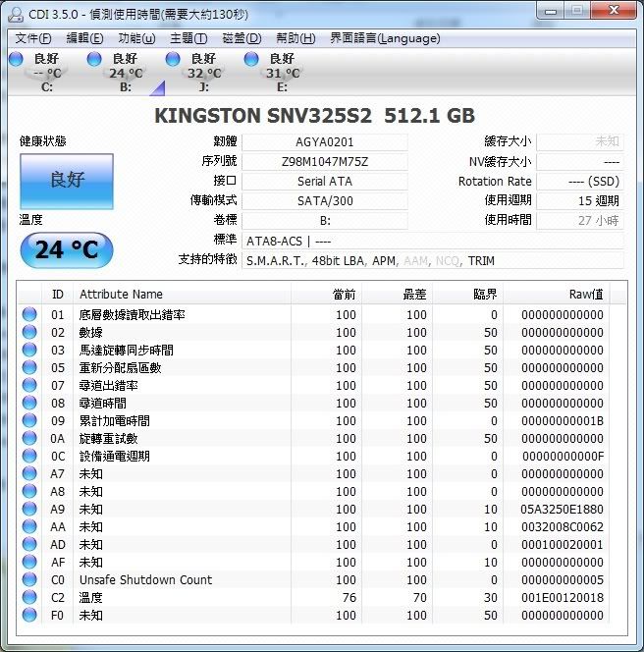The image size is (644, 652).
Task: Click status orb for attribute A9
Action: coord(29,509)
